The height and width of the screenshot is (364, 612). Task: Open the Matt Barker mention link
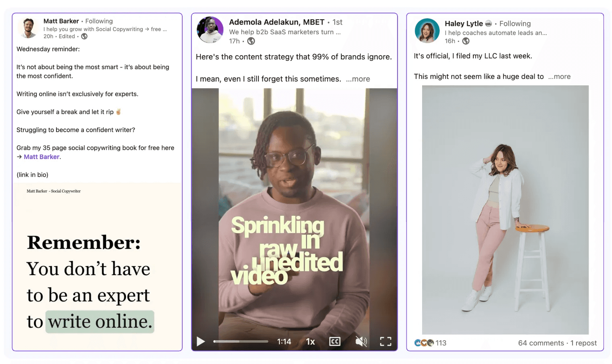42,157
